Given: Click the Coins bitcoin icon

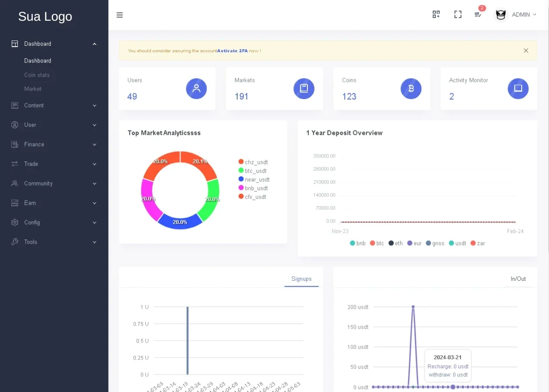Looking at the screenshot, I should pos(411,88).
